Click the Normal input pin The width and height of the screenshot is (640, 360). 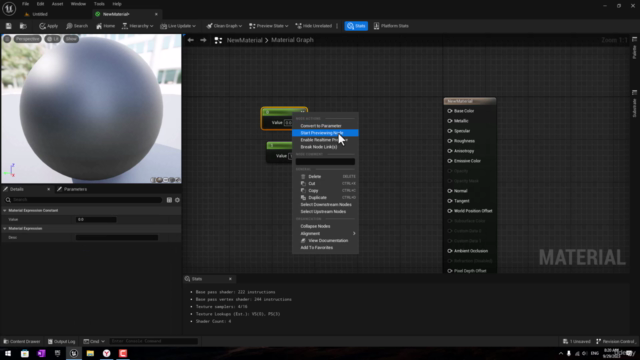click(449, 191)
